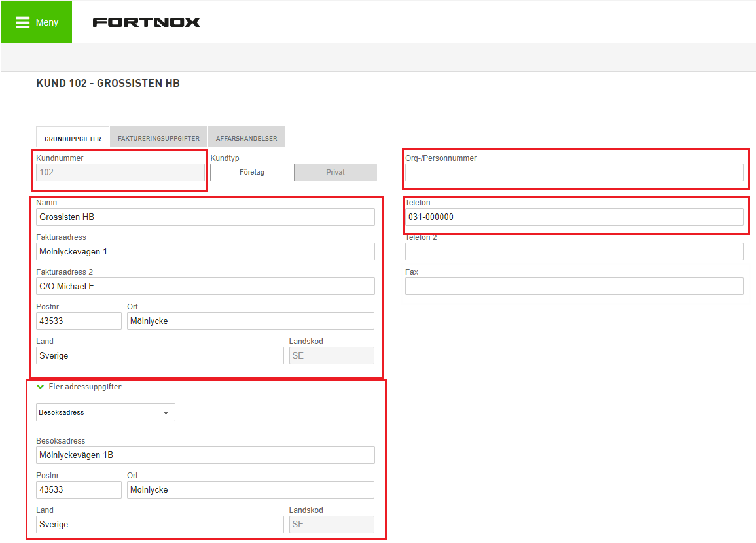Select Privat customer type
The height and width of the screenshot is (543, 756).
click(x=336, y=172)
